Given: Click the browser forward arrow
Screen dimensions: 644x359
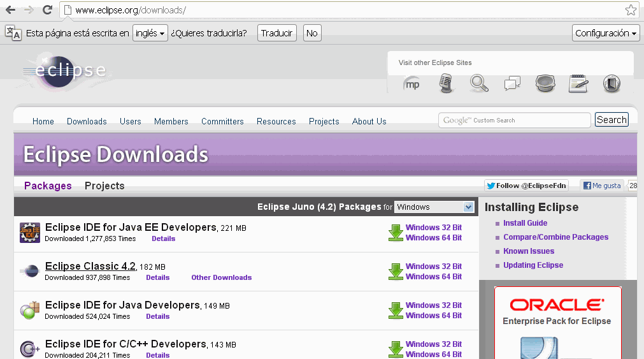Looking at the screenshot, I should click(29, 10).
